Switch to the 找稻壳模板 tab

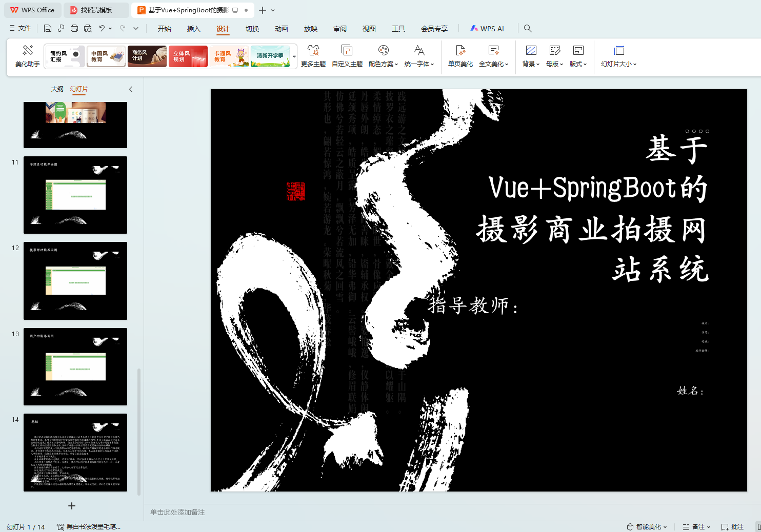tap(96, 10)
